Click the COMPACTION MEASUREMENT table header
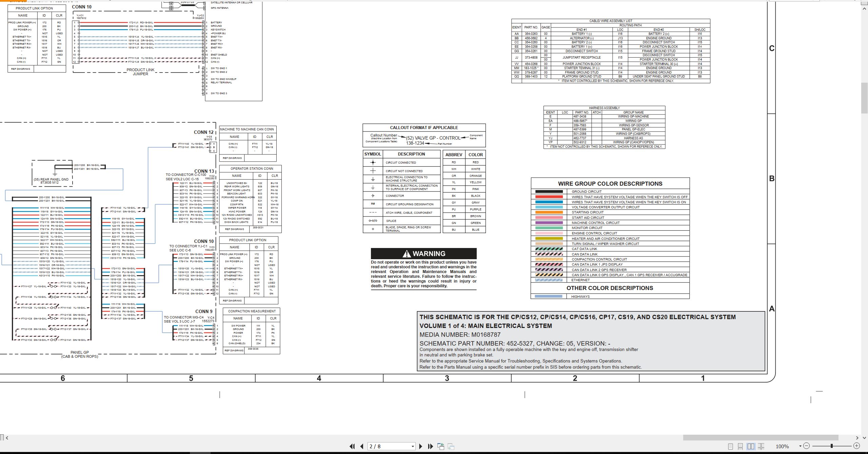This screenshot has height=454, width=868. pyautogui.click(x=252, y=311)
